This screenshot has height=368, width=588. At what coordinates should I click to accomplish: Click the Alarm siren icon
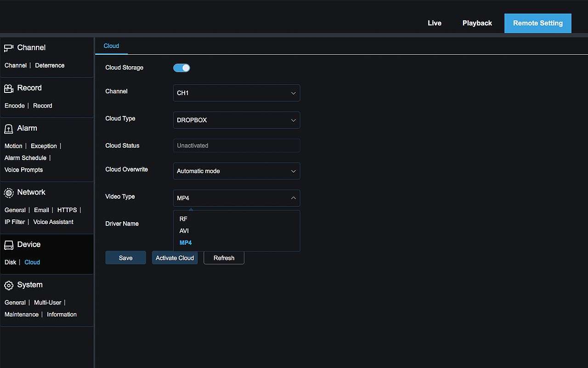(x=9, y=129)
